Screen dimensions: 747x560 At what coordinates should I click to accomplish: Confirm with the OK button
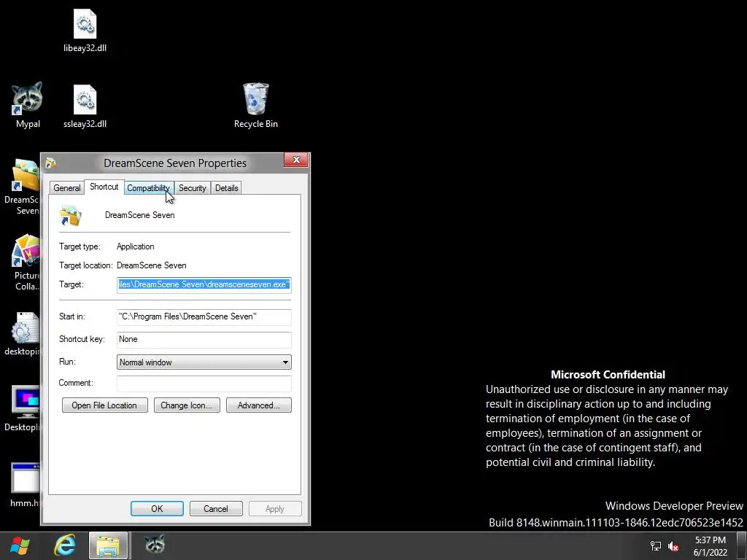coord(158,508)
